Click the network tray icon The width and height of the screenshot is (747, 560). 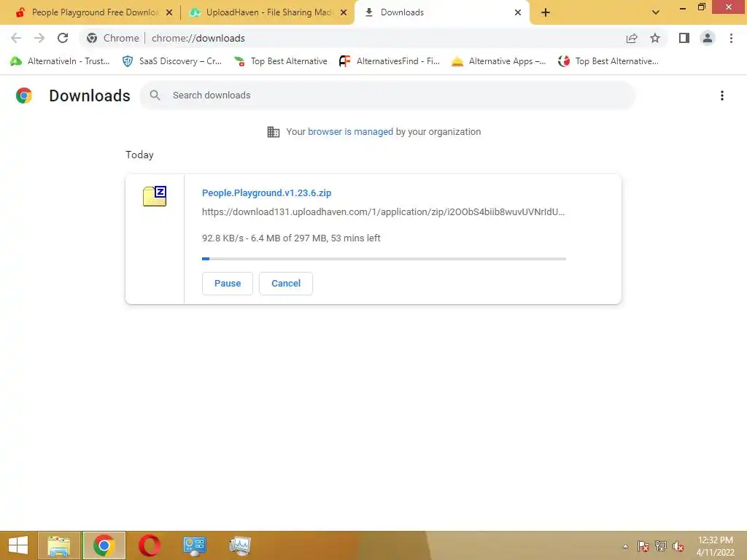pos(661,546)
